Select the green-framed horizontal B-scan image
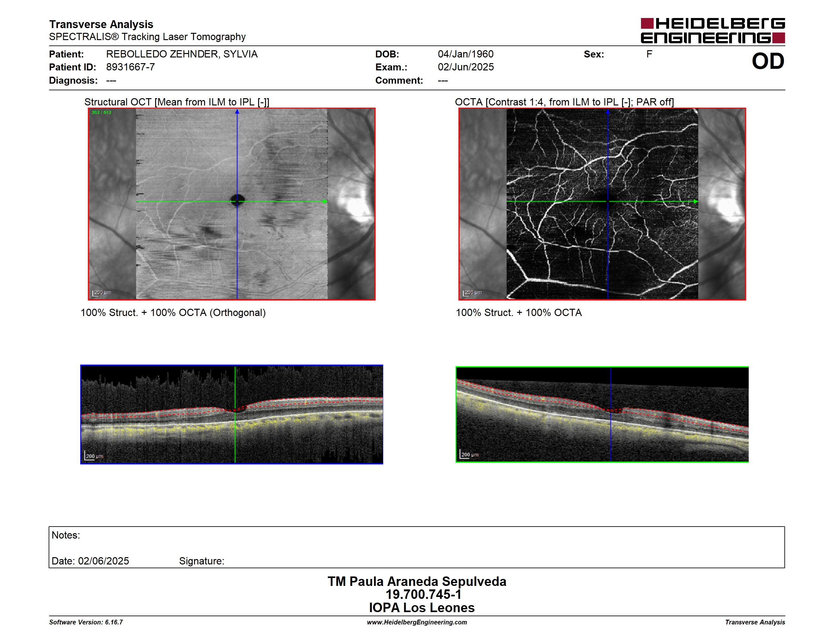 coord(602,414)
